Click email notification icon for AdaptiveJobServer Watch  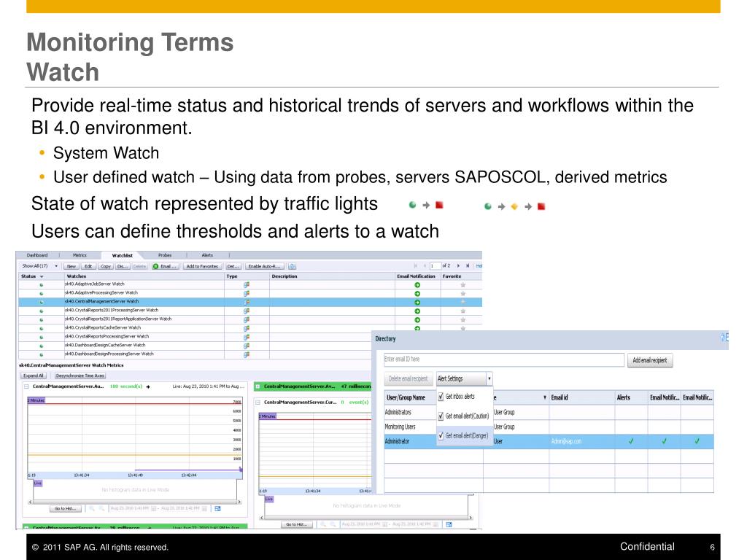417,285
